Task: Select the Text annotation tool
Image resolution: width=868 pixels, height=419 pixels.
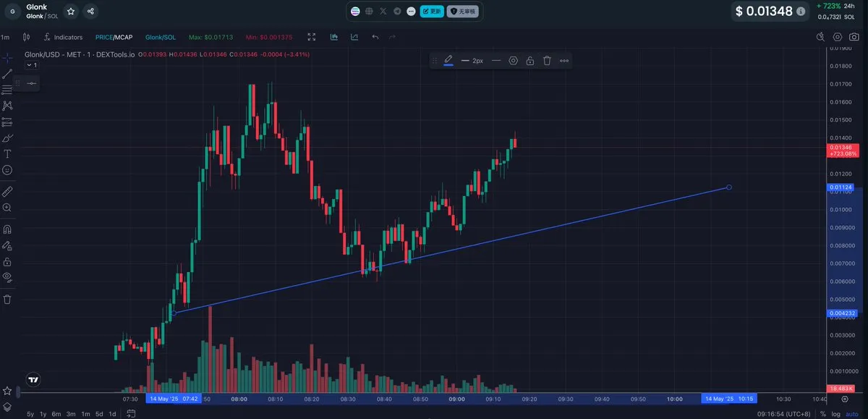Action: pyautogui.click(x=7, y=153)
